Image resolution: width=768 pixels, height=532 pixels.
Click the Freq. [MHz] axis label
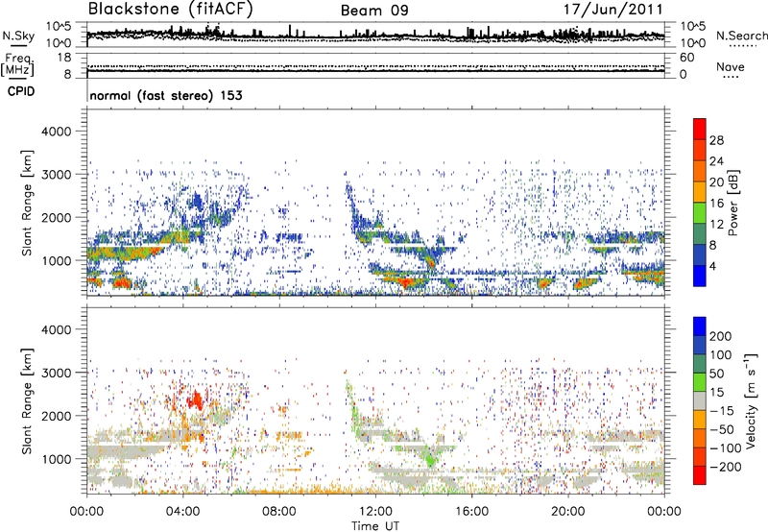pos(17,64)
